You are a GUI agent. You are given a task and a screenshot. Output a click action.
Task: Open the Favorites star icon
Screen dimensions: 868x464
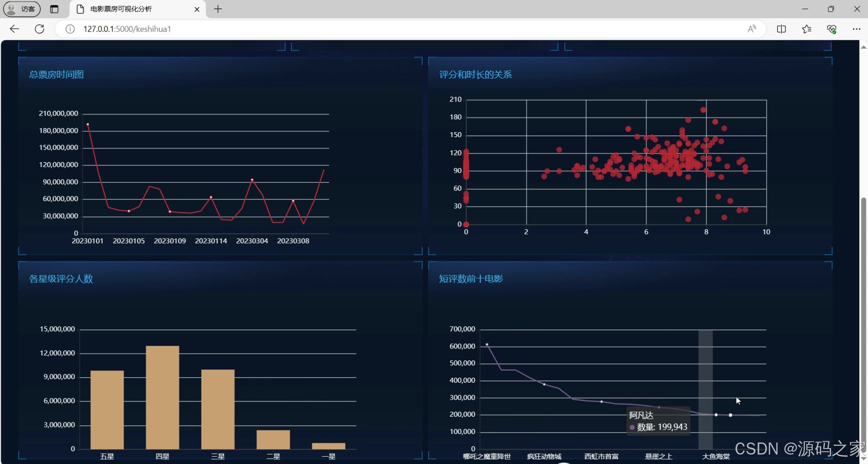(807, 29)
